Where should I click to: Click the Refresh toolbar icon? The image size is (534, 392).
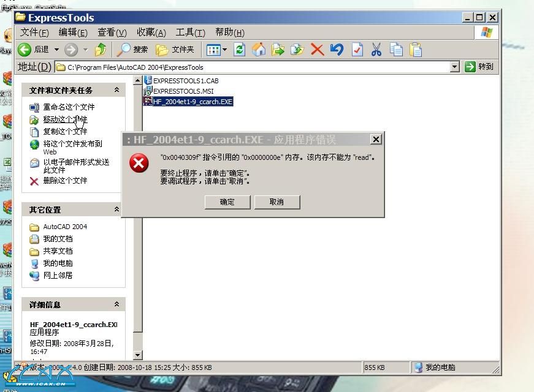point(240,50)
